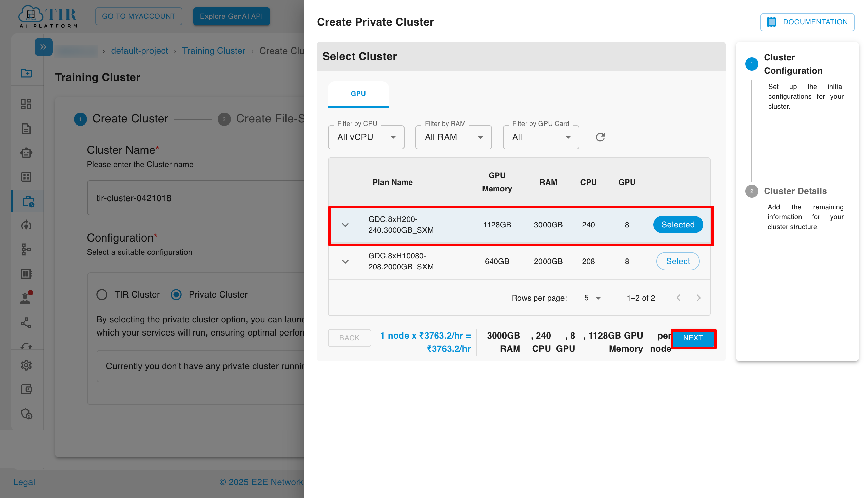868x498 pixels.
Task: Click the TIR AI Platform logo
Action: 48,16
